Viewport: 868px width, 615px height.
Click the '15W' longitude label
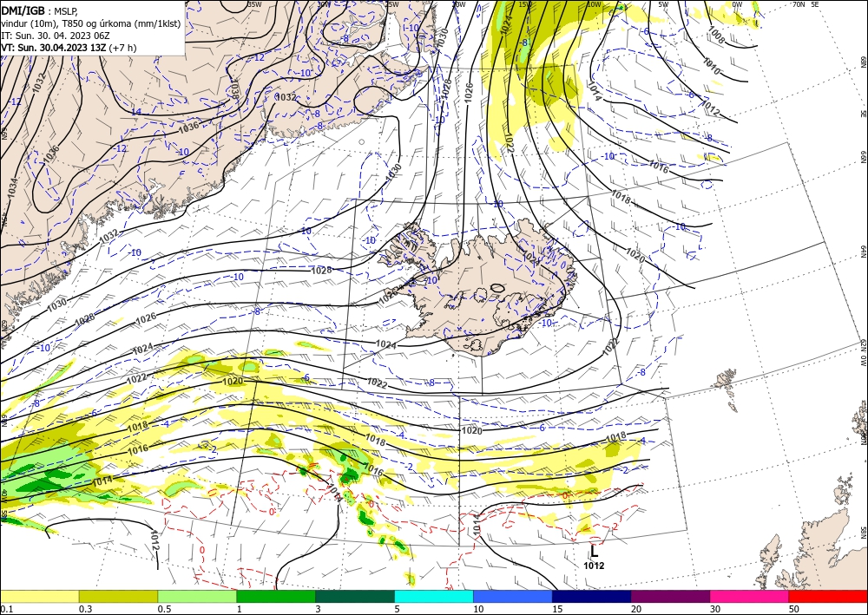[525, 4]
